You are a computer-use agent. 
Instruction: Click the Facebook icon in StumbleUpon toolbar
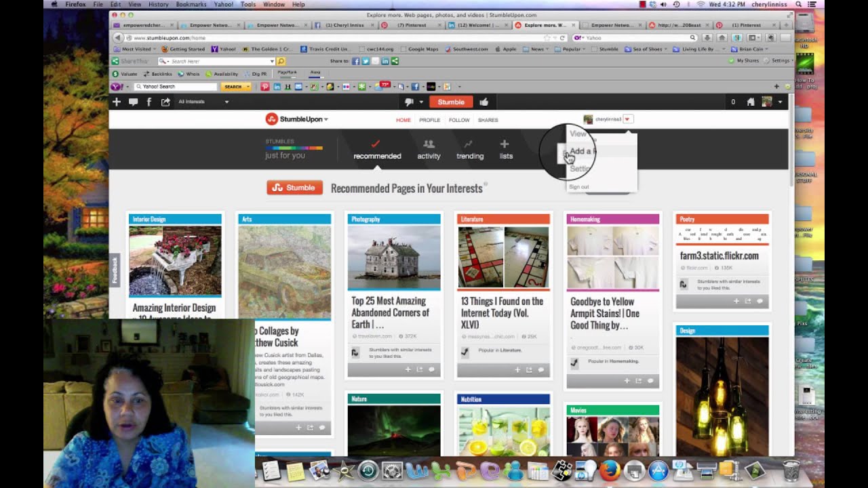[x=149, y=102]
